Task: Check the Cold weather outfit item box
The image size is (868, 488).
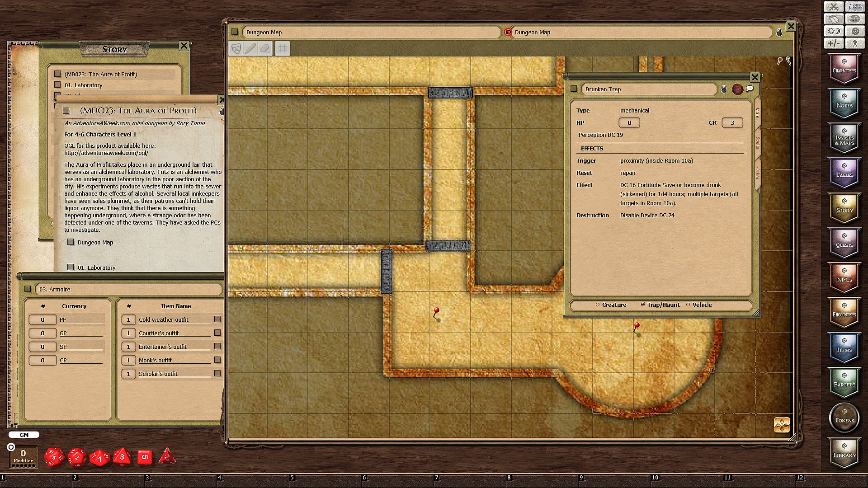Action: 217,319
